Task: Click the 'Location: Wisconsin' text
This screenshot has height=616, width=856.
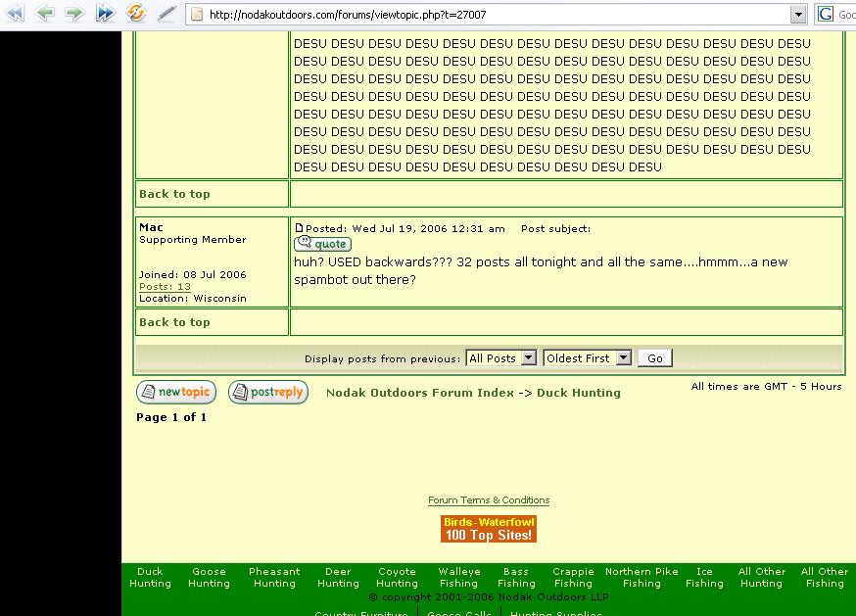Action: coord(193,298)
